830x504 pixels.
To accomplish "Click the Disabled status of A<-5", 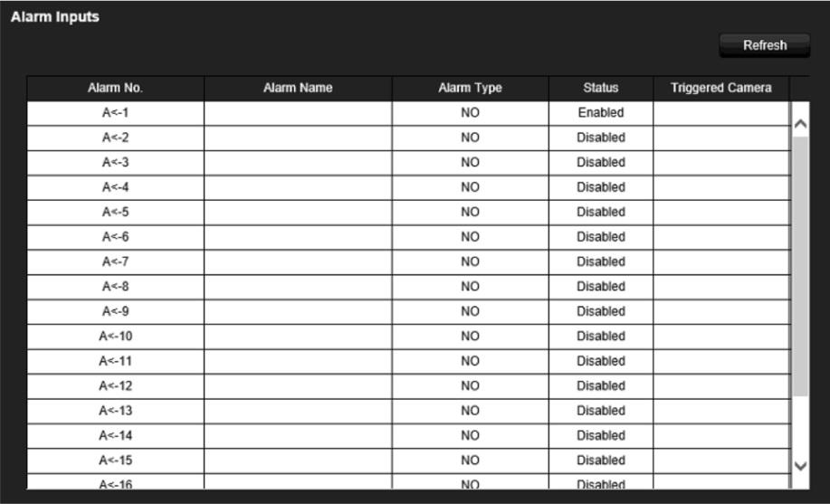I will pos(601,213).
